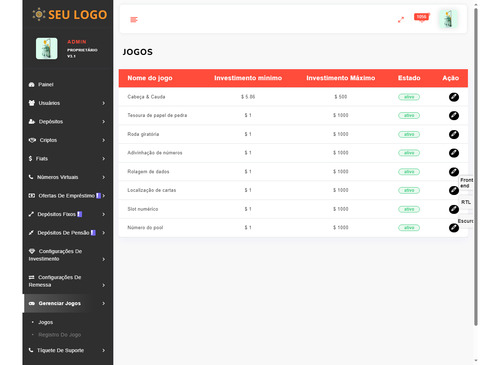This screenshot has height=365, width=500.
Task: Click the Cabeça & Cauda game name
Action: (146, 97)
